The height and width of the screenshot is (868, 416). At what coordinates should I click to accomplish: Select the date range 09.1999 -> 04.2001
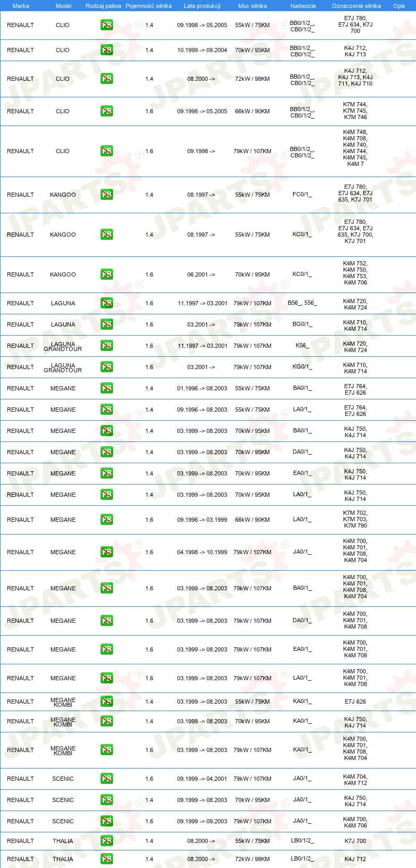(x=202, y=779)
